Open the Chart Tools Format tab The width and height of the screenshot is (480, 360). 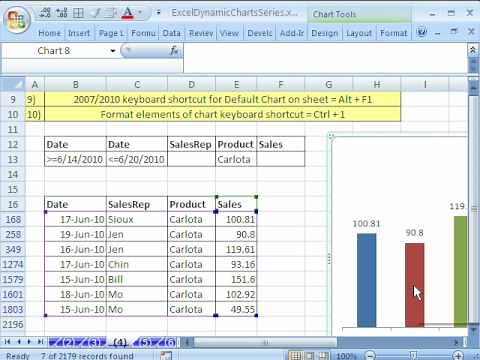point(394,33)
